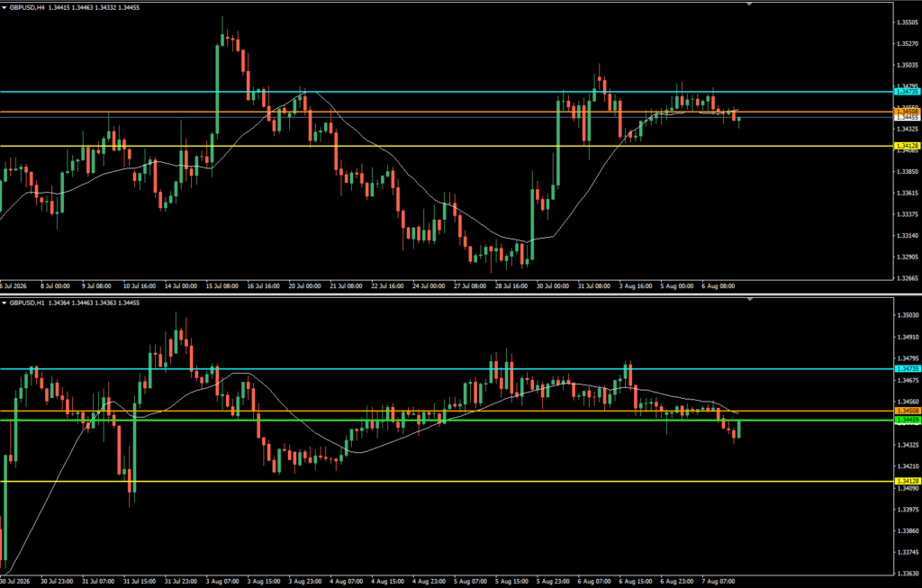Click the '24 Jul 00:00' time axis label

[429, 286]
